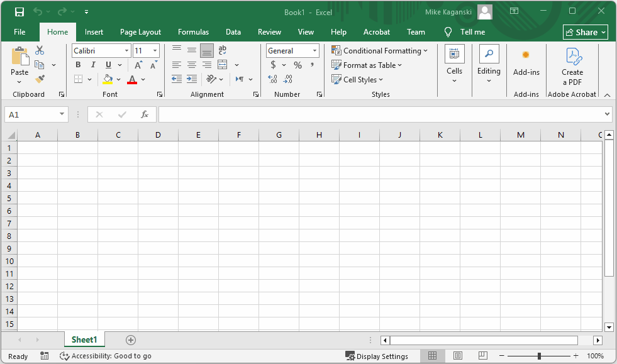
Task: Expand Cell Styles menu
Action: [357, 79]
